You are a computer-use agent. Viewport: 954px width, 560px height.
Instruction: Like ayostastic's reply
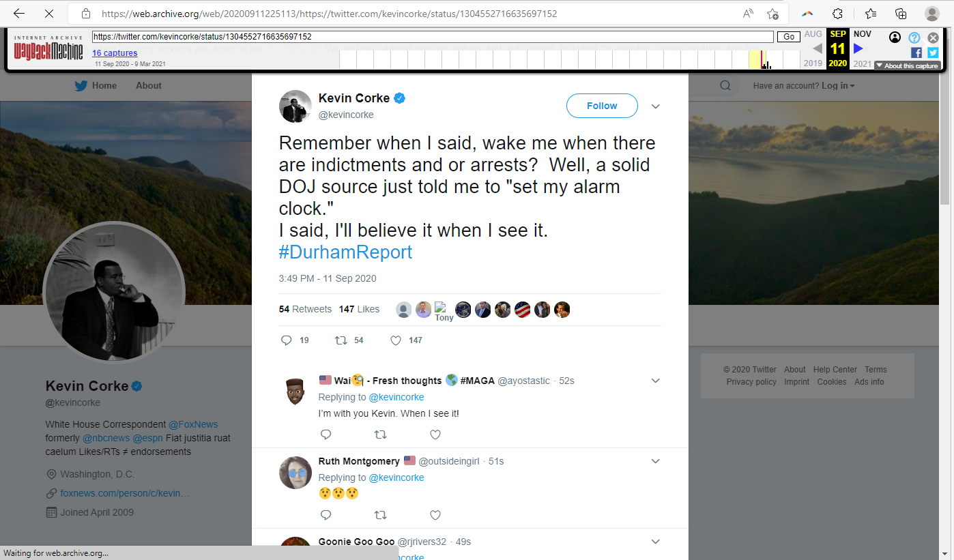tap(435, 434)
